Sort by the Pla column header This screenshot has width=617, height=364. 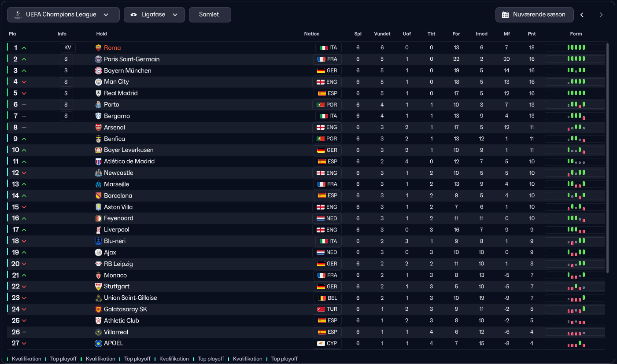(x=12, y=34)
